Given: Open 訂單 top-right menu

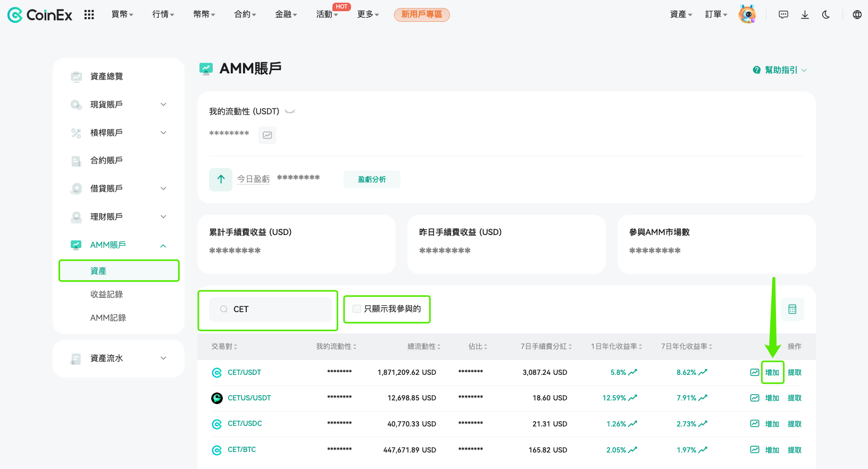Looking at the screenshot, I should click(x=716, y=14).
